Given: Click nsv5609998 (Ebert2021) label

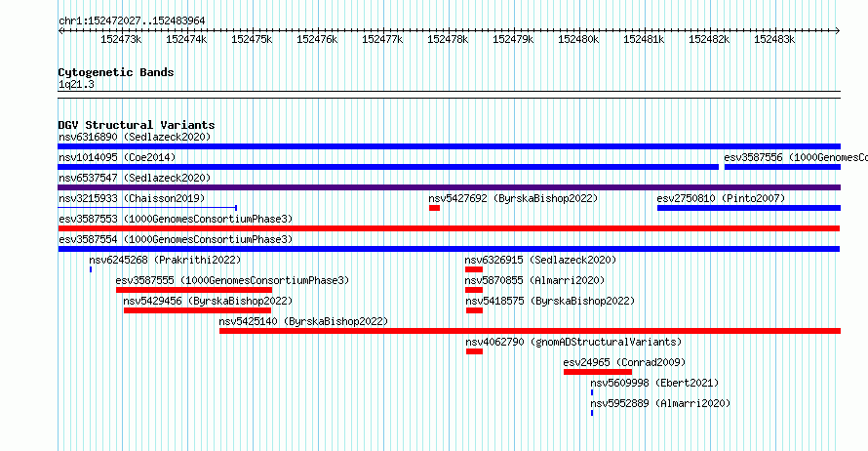Looking at the screenshot, I should click(654, 383).
